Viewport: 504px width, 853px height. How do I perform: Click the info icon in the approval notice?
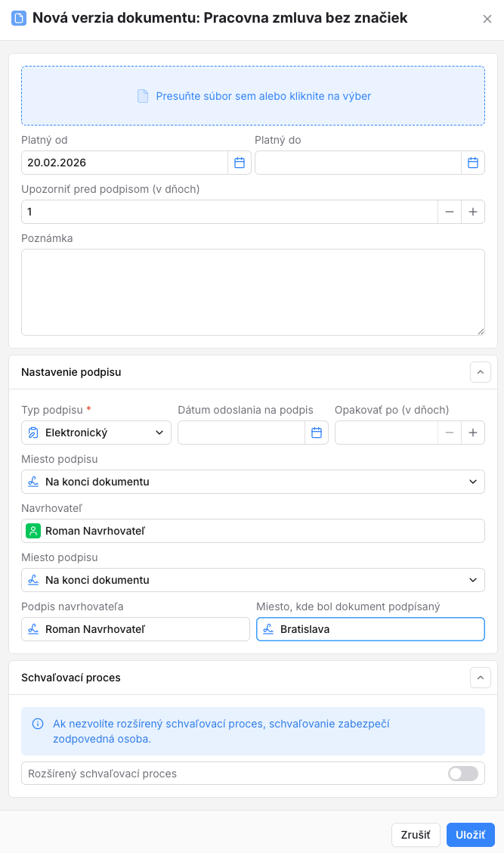point(38,724)
